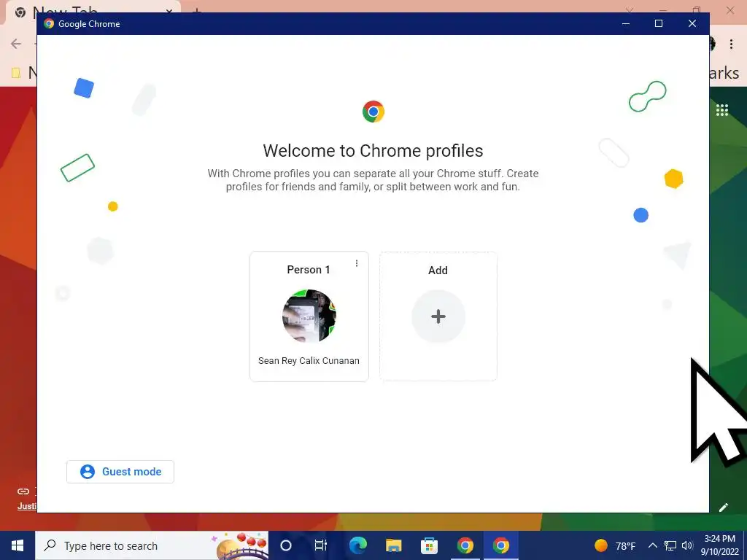Open the Person 1 profile card

pyautogui.click(x=309, y=316)
